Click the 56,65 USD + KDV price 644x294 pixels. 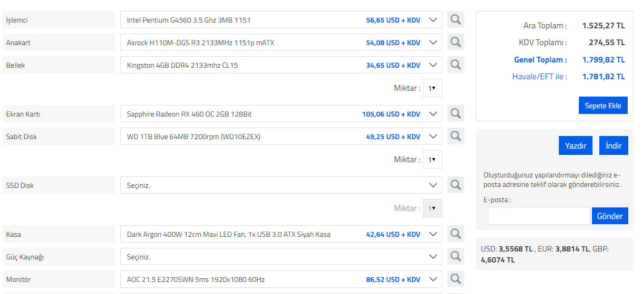click(393, 20)
